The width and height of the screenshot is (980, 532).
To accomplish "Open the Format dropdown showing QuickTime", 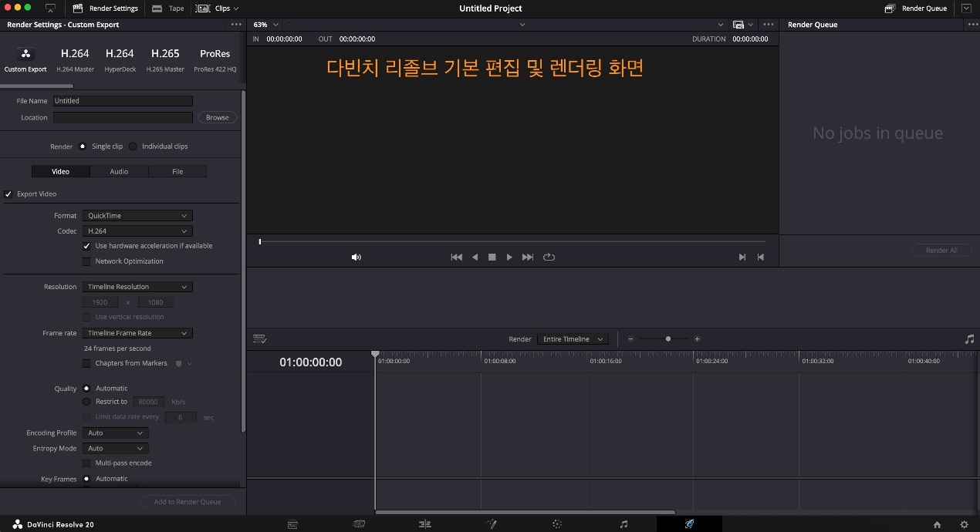I will coord(137,216).
